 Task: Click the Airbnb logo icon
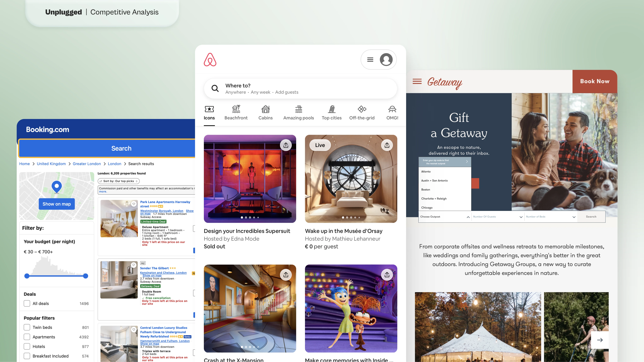coord(210,59)
